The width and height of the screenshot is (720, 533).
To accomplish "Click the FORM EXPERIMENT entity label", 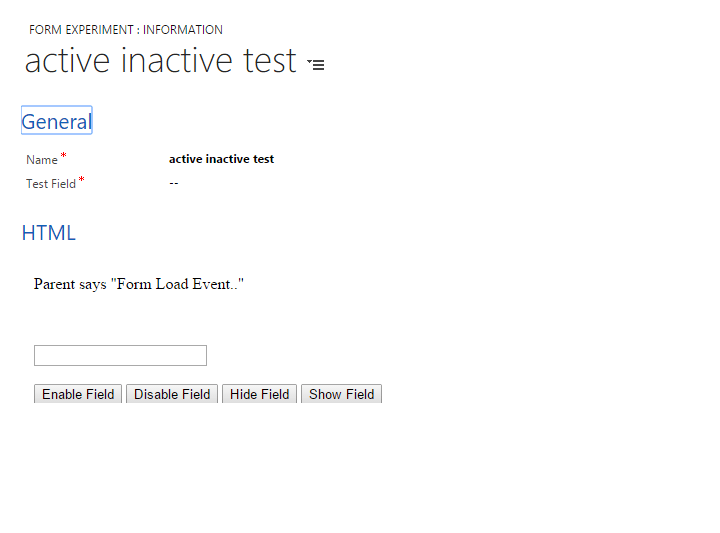I will point(82,30).
